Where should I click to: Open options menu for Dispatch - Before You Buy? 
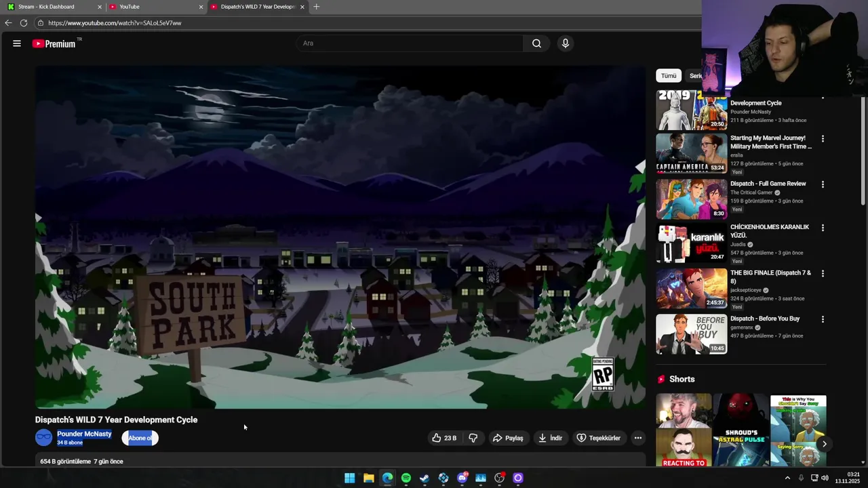click(x=823, y=319)
